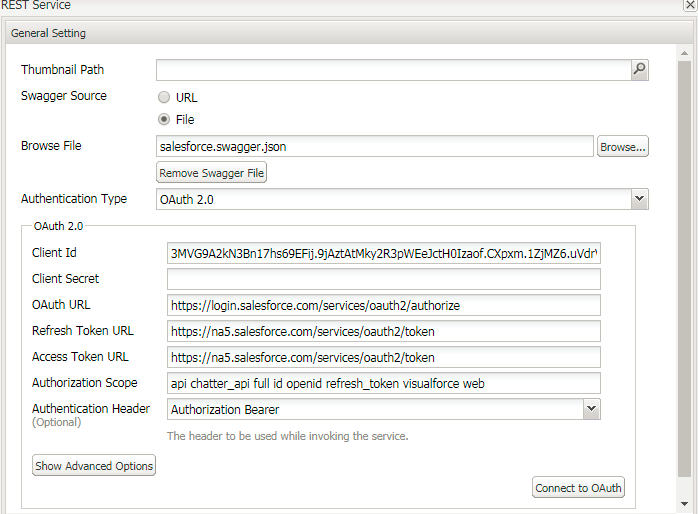Click the Thumbnail Path search magnifier icon
This screenshot has width=698, height=514.
[639, 69]
